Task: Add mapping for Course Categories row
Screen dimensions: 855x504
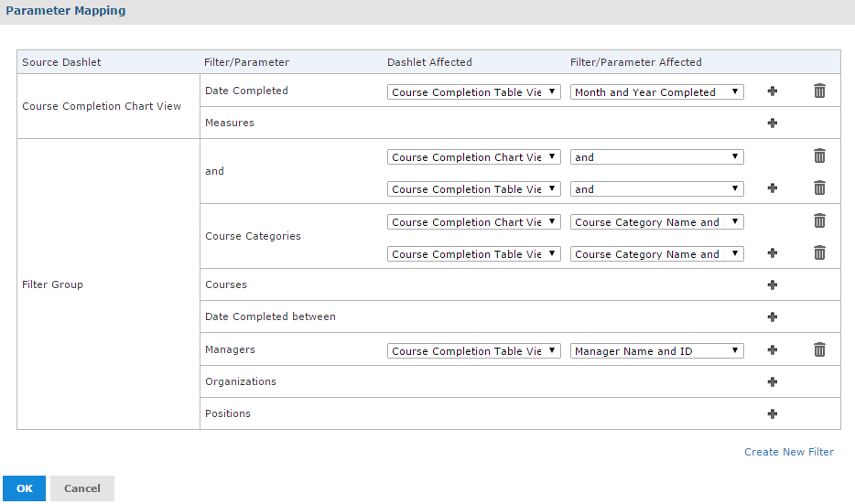Action: 772,252
